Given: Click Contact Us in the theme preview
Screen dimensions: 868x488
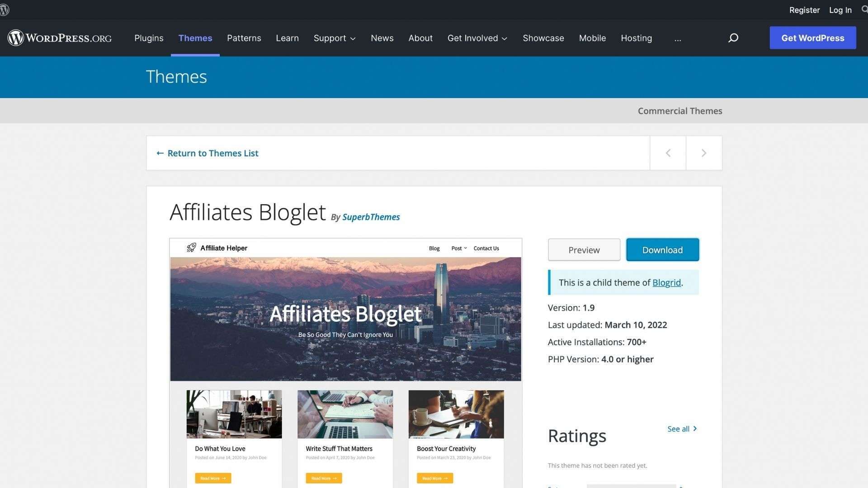Looking at the screenshot, I should coord(486,248).
